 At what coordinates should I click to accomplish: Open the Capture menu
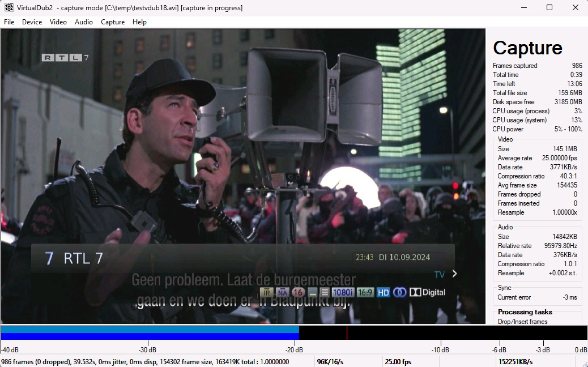113,22
